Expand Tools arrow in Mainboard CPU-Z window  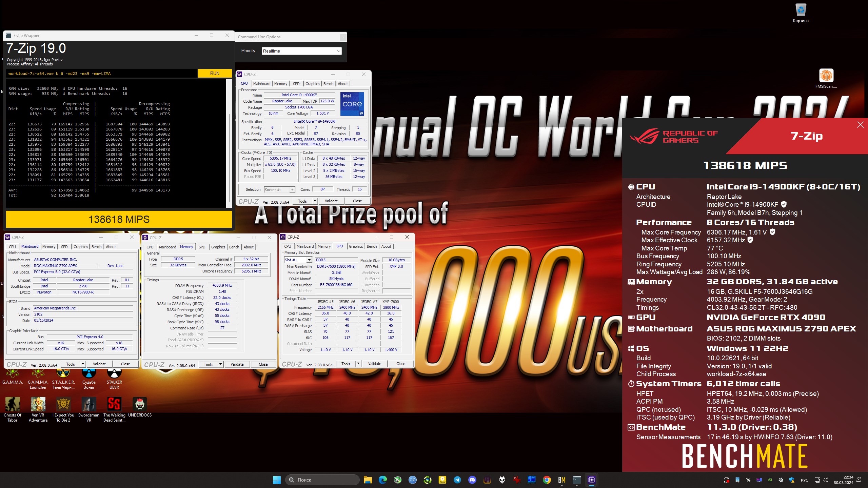click(83, 364)
